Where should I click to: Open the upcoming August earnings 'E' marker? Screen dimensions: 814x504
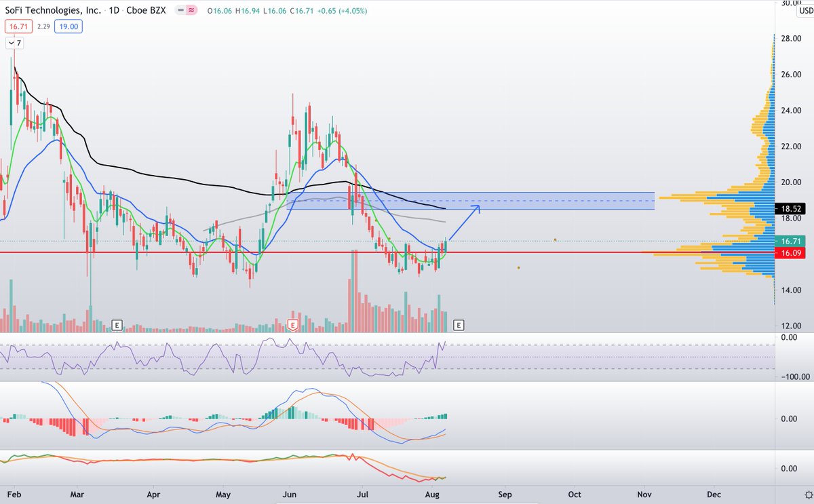pyautogui.click(x=459, y=325)
